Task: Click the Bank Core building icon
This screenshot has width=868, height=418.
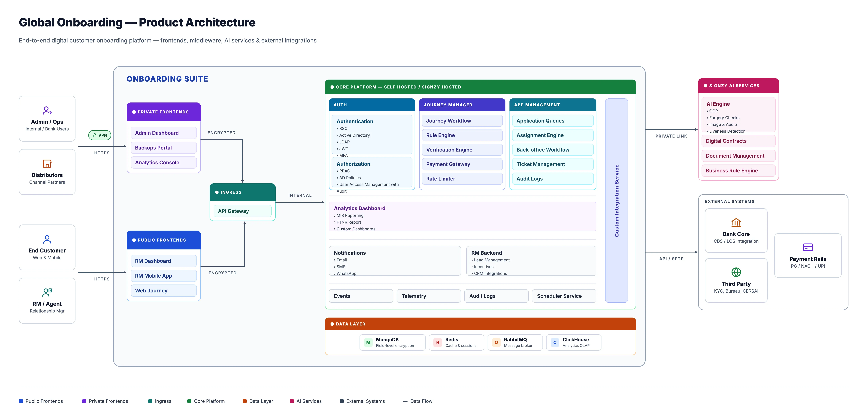Action: point(736,222)
